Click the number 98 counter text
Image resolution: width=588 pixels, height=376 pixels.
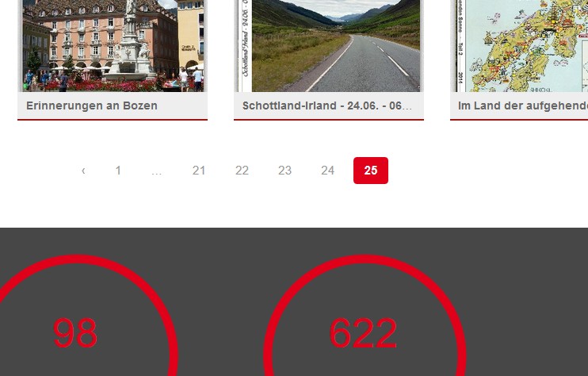tap(75, 333)
